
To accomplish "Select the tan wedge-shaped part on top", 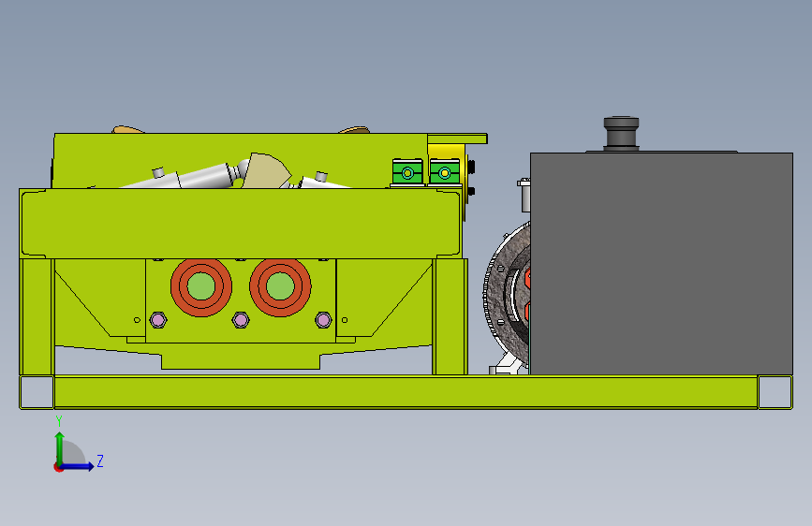I will tap(267, 170).
